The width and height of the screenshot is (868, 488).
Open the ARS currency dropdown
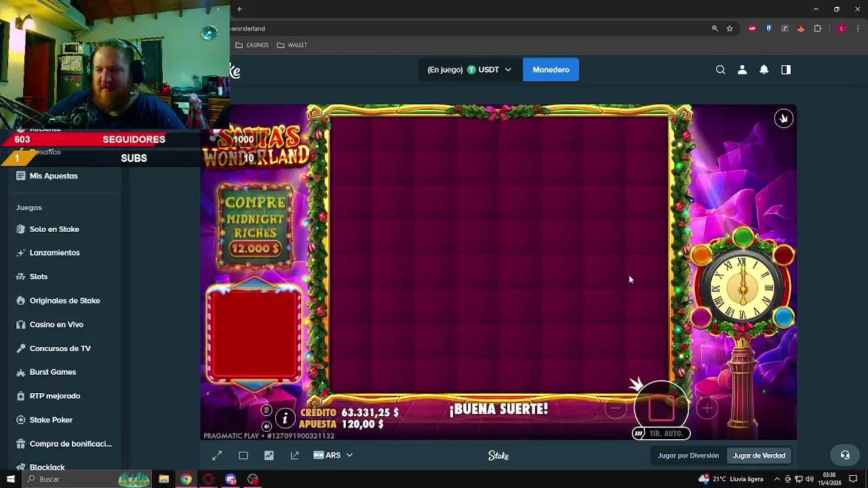333,455
